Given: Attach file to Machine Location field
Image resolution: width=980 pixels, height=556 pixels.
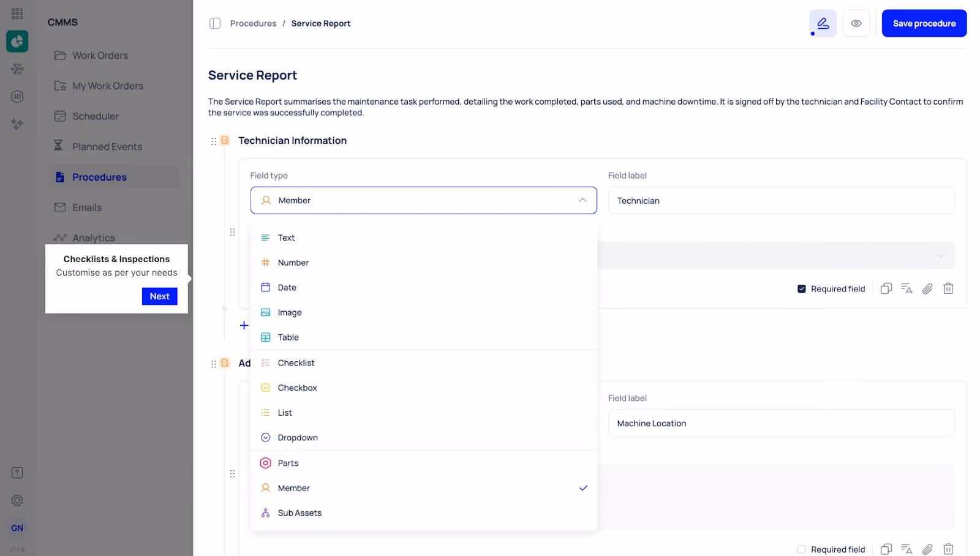Looking at the screenshot, I should point(927,549).
